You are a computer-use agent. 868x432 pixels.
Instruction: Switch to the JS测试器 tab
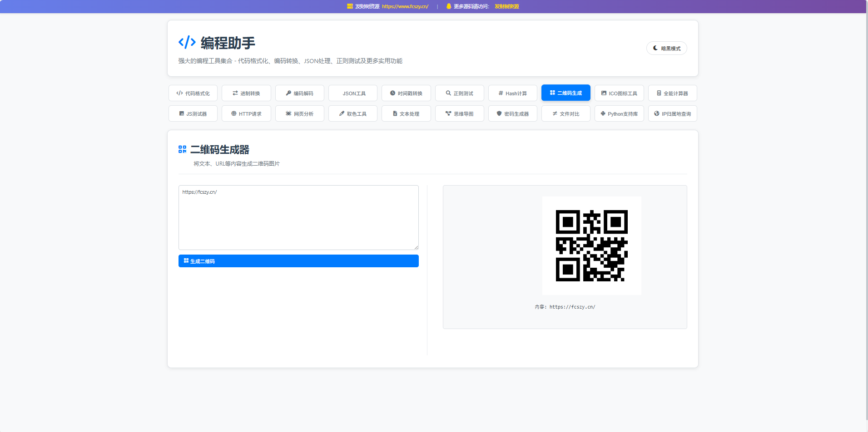193,113
